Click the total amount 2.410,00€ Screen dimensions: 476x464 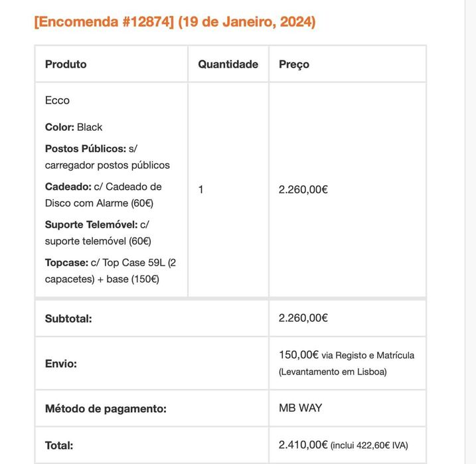pos(303,445)
